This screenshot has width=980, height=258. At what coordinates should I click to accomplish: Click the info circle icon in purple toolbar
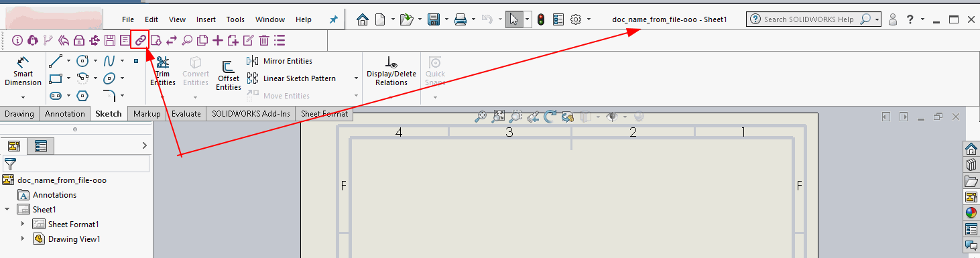tap(17, 40)
